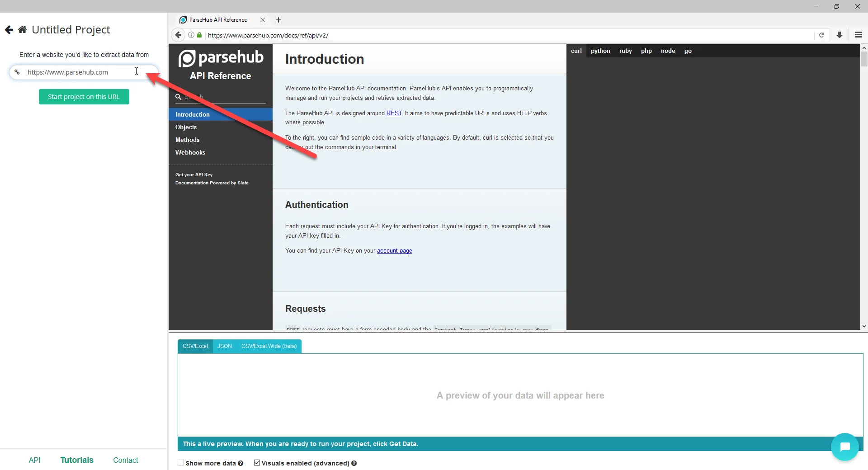Show site information via the info icon
Screen dimensions: 868x470
pyautogui.click(x=191, y=35)
